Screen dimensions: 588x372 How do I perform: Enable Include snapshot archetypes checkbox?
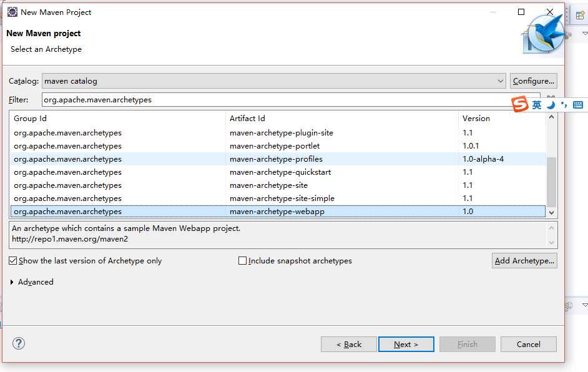(x=243, y=261)
